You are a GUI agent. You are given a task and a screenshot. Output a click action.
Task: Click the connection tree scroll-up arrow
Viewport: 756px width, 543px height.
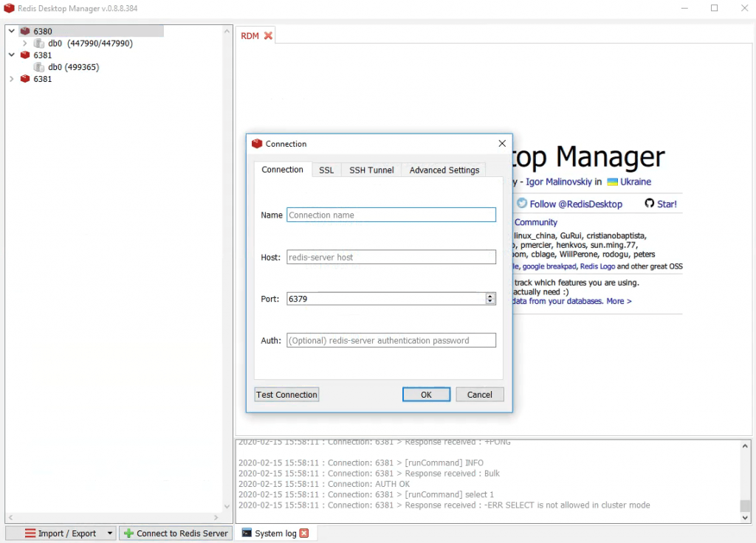(227, 31)
